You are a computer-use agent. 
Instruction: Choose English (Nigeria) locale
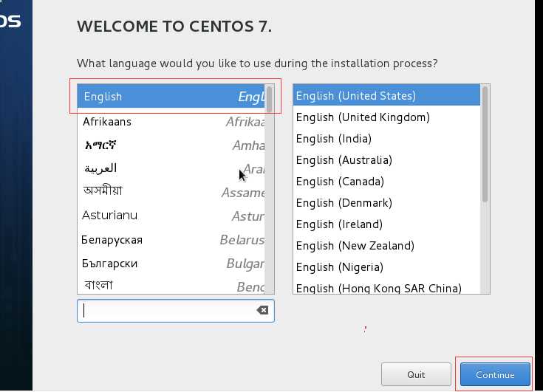[386, 267]
